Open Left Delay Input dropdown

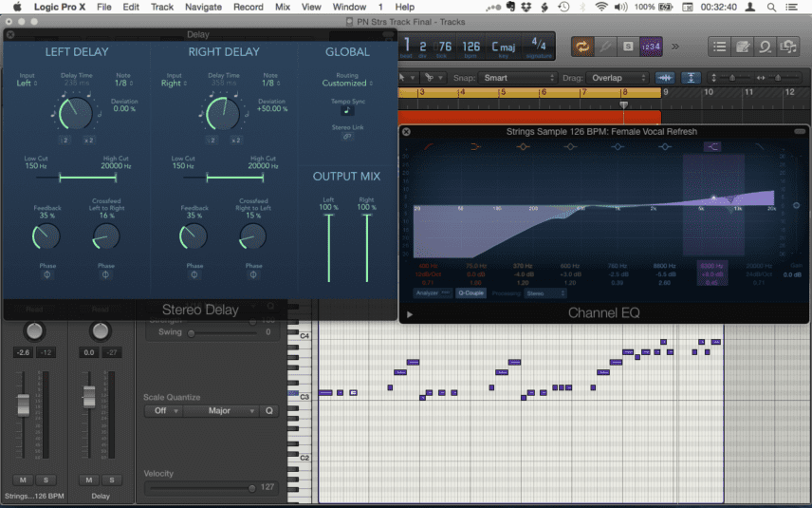click(27, 83)
